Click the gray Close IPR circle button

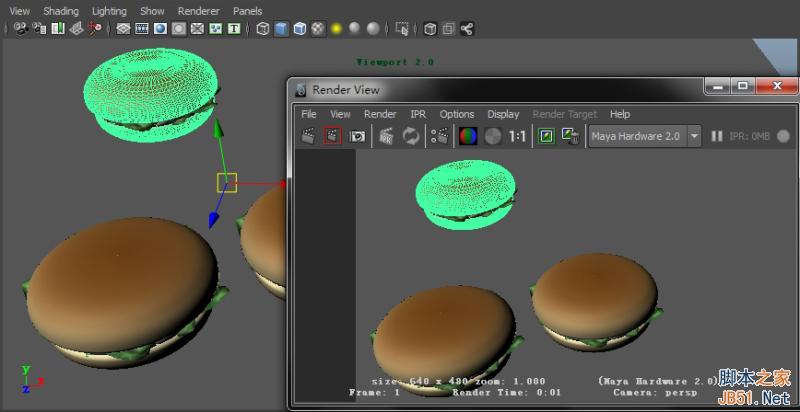pyautogui.click(x=783, y=136)
